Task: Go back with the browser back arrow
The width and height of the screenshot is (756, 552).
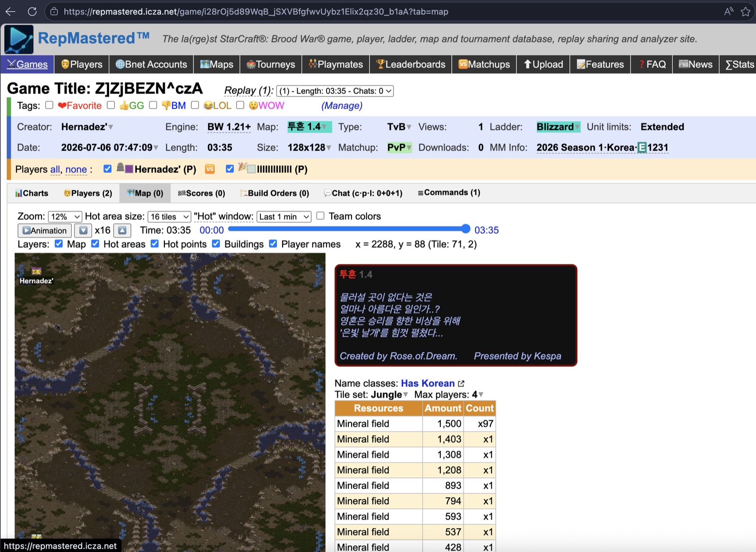Action: [10, 11]
